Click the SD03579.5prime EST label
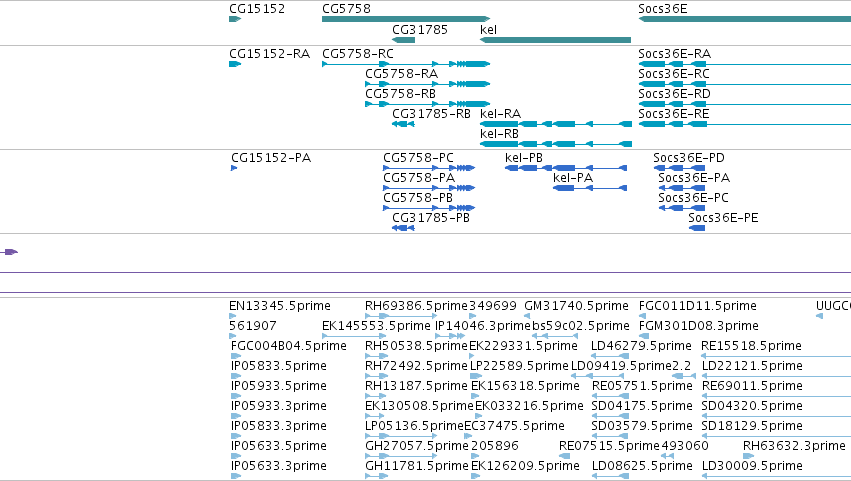The width and height of the screenshot is (851, 481). coord(642,427)
